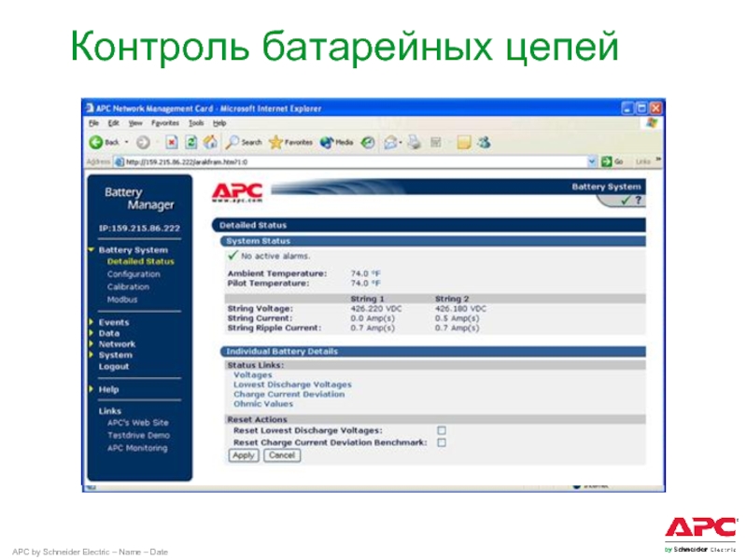Open the Edit menu

(113, 123)
